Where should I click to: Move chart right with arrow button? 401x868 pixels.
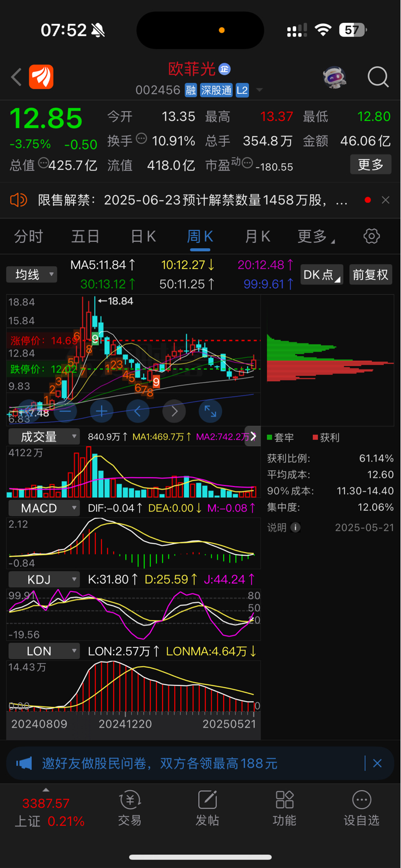click(174, 411)
